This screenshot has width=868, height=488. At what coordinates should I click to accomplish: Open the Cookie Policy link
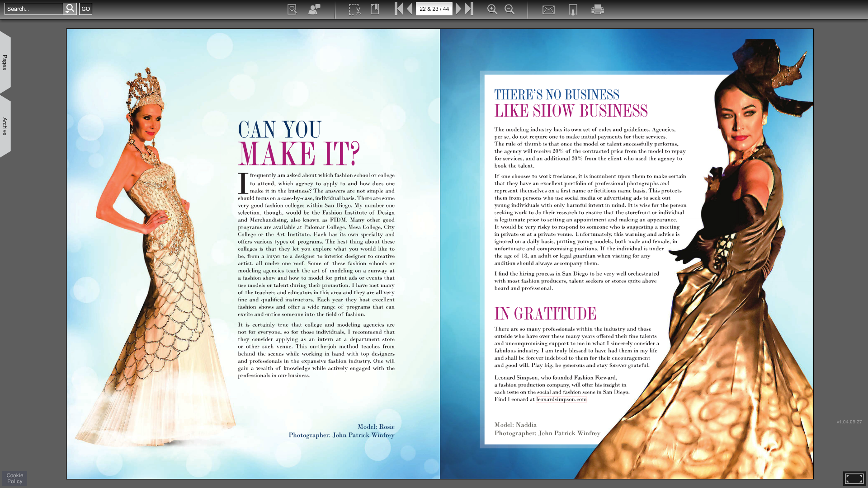(15, 478)
